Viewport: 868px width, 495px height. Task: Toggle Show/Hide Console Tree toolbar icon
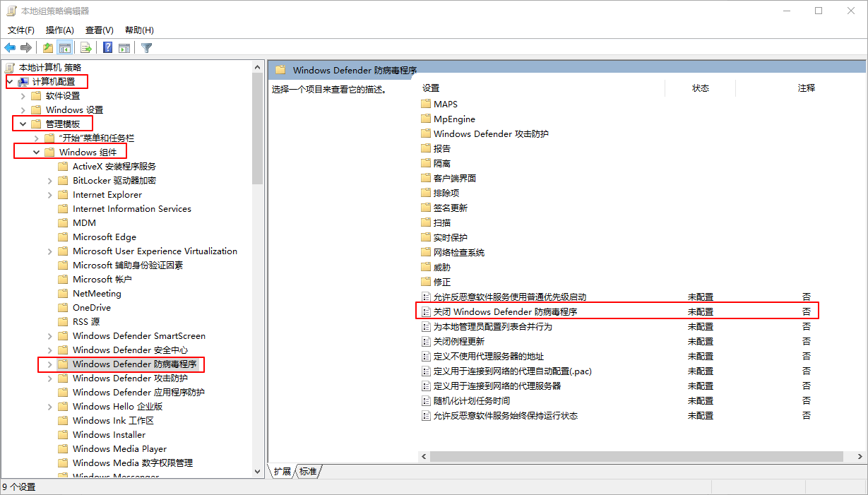tap(64, 48)
